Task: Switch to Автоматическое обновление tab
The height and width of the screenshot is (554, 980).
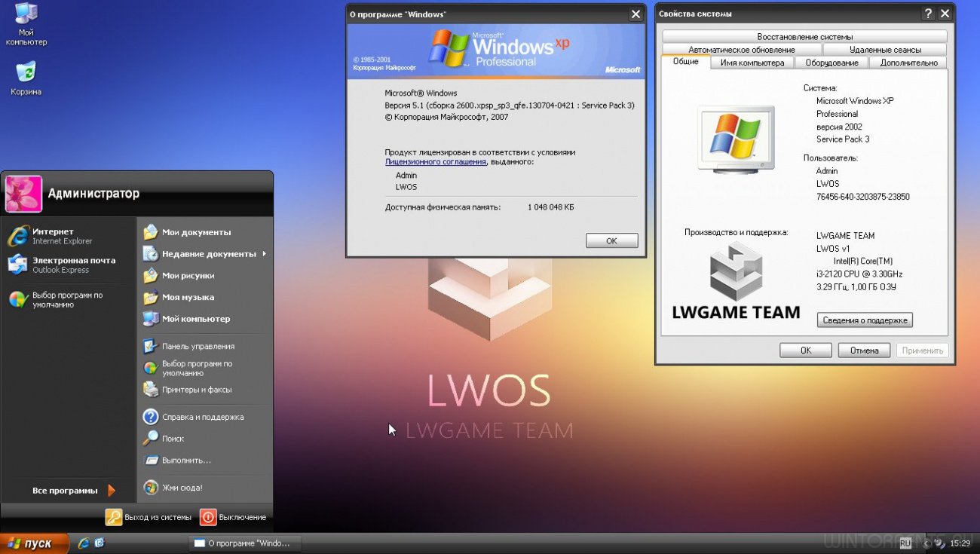Action: point(741,50)
